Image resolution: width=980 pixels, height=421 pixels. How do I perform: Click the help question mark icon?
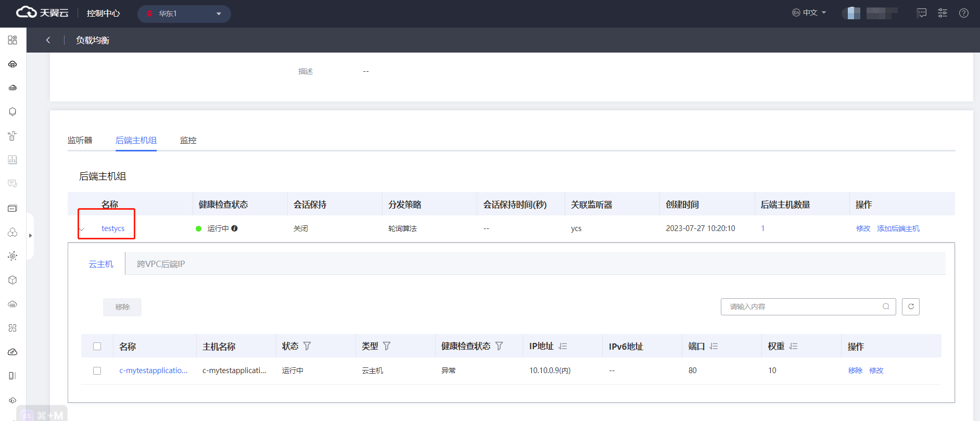coord(963,14)
